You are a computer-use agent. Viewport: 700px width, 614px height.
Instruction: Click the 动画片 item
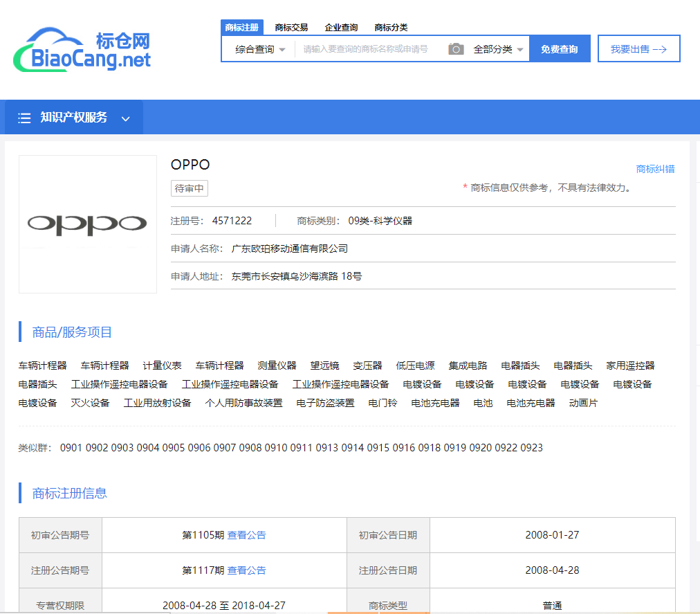[584, 403]
